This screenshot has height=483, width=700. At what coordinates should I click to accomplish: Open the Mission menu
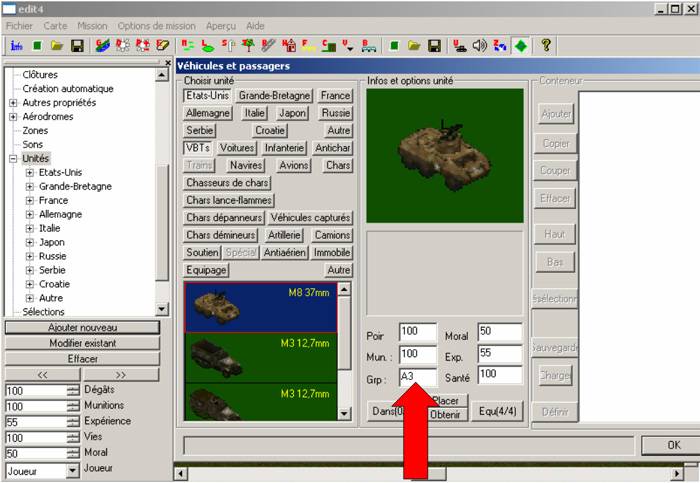pos(92,25)
